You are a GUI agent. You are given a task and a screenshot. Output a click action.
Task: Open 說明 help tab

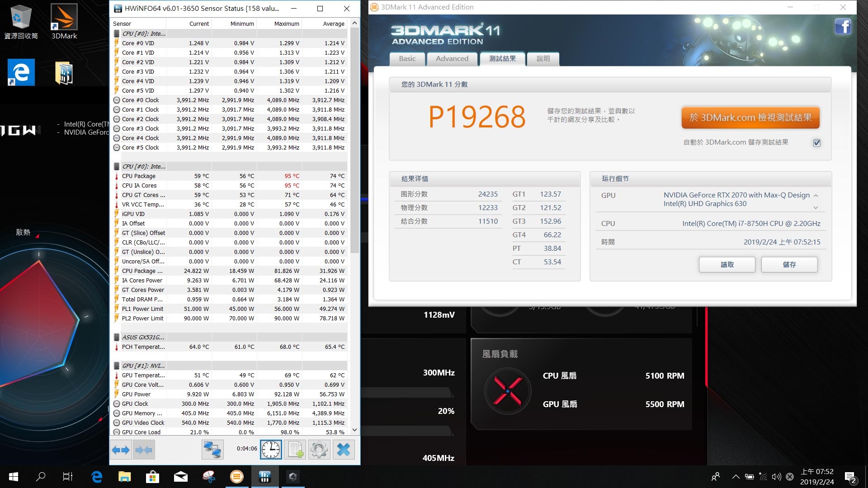pyautogui.click(x=543, y=59)
